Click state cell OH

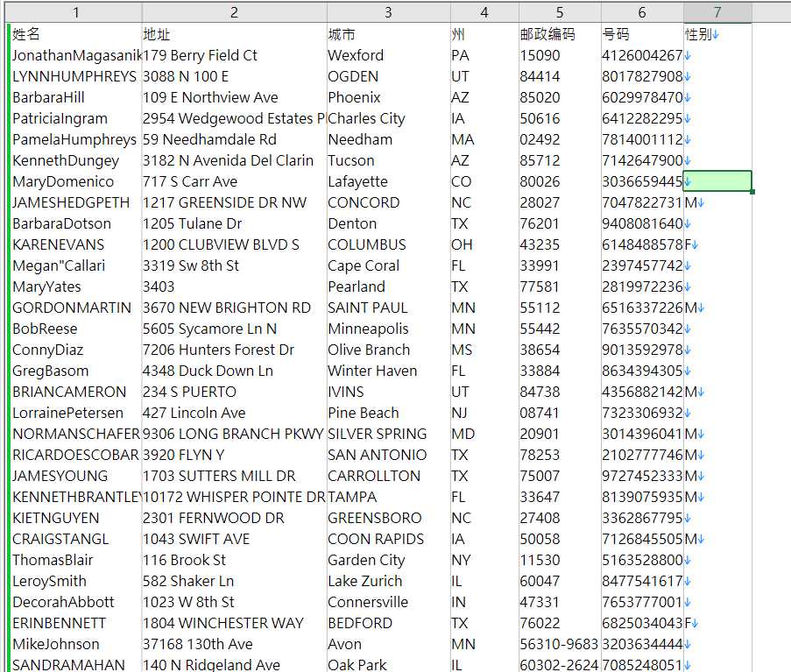tap(484, 244)
